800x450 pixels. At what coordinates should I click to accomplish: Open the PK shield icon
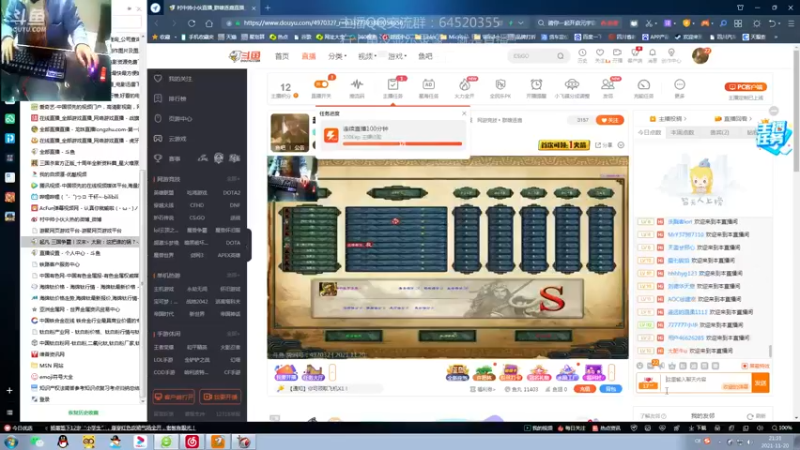pos(500,84)
